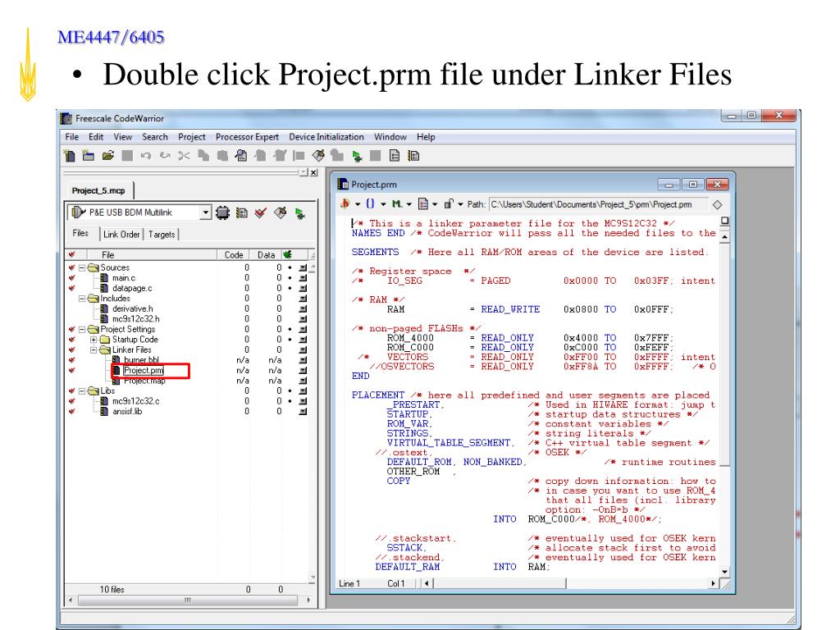
Task: Toggle the touch checkmark beside mc9s12c32.c
Action: tap(72, 401)
